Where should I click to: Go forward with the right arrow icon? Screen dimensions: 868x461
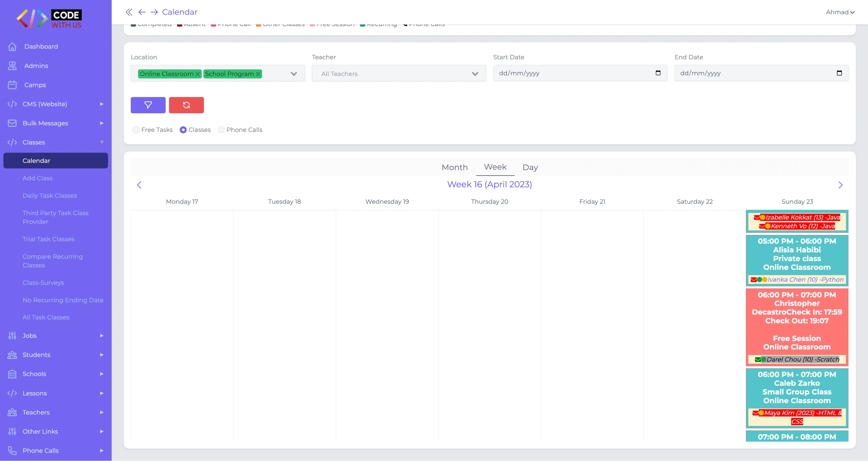pyautogui.click(x=154, y=12)
